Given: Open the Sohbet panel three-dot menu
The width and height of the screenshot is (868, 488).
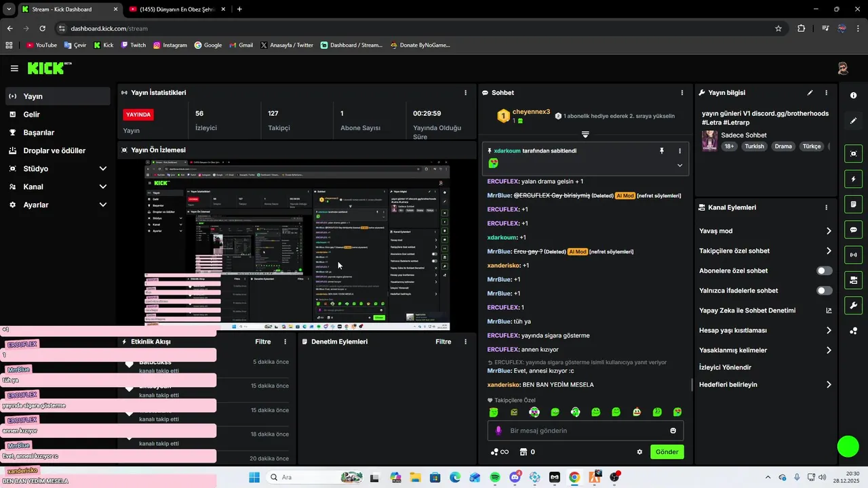Looking at the screenshot, I should point(682,92).
